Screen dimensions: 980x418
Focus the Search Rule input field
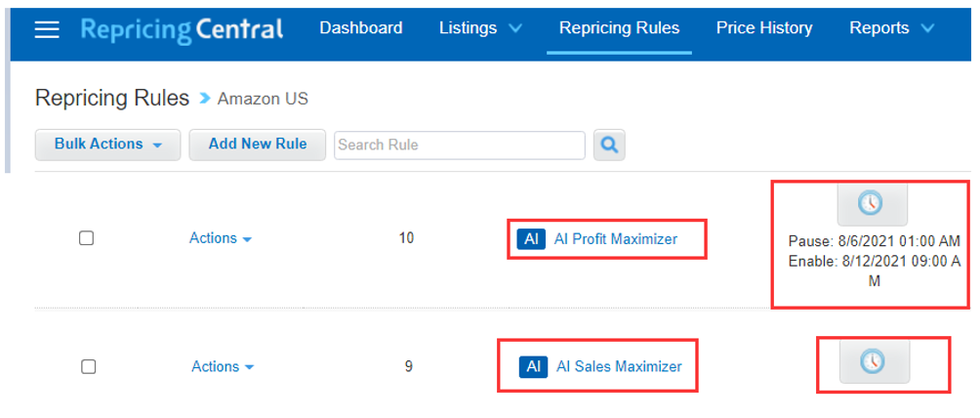tap(460, 146)
